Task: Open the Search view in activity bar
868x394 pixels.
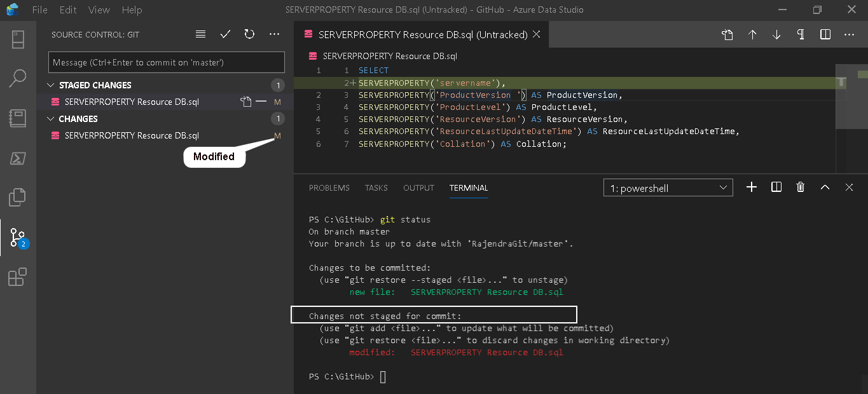Action: (17, 79)
